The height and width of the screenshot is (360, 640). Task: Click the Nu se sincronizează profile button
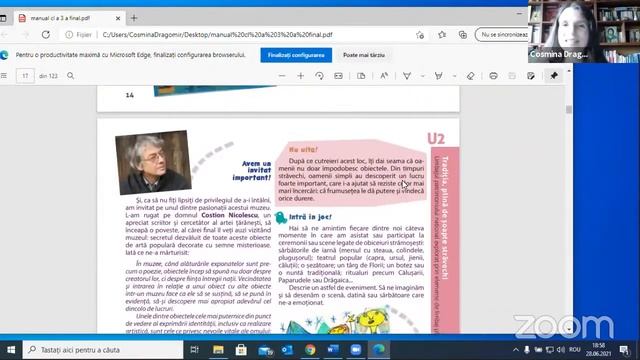(x=502, y=35)
